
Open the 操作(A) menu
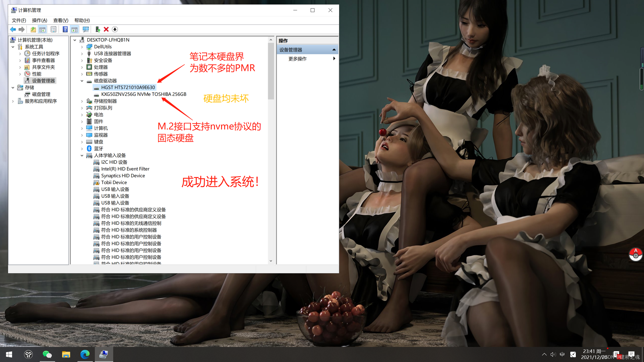39,20
